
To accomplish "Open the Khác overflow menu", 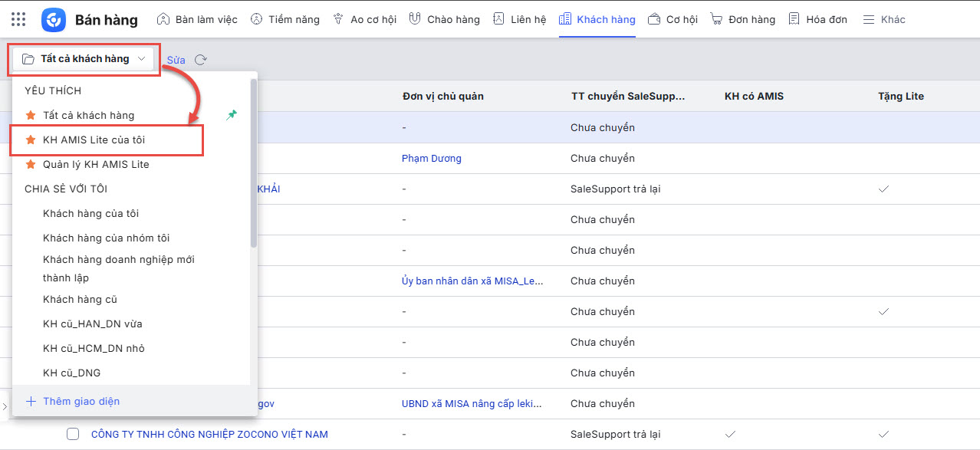I will [x=883, y=19].
